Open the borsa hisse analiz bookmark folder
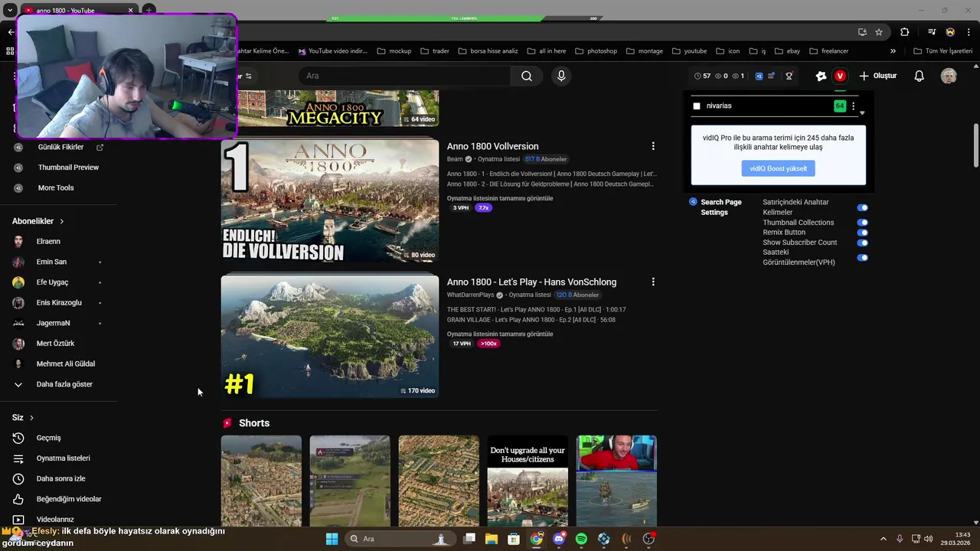Viewport: 980px width, 551px height. click(488, 51)
